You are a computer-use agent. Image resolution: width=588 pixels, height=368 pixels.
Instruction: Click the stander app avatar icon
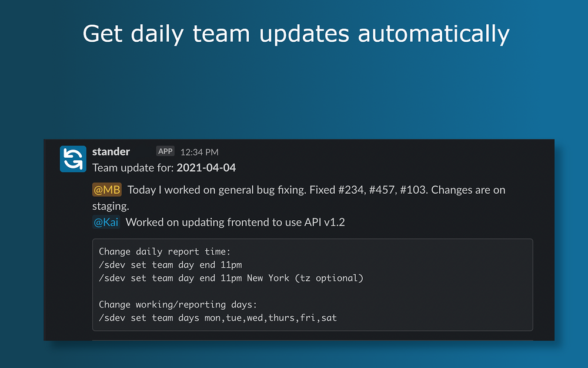pyautogui.click(x=73, y=159)
